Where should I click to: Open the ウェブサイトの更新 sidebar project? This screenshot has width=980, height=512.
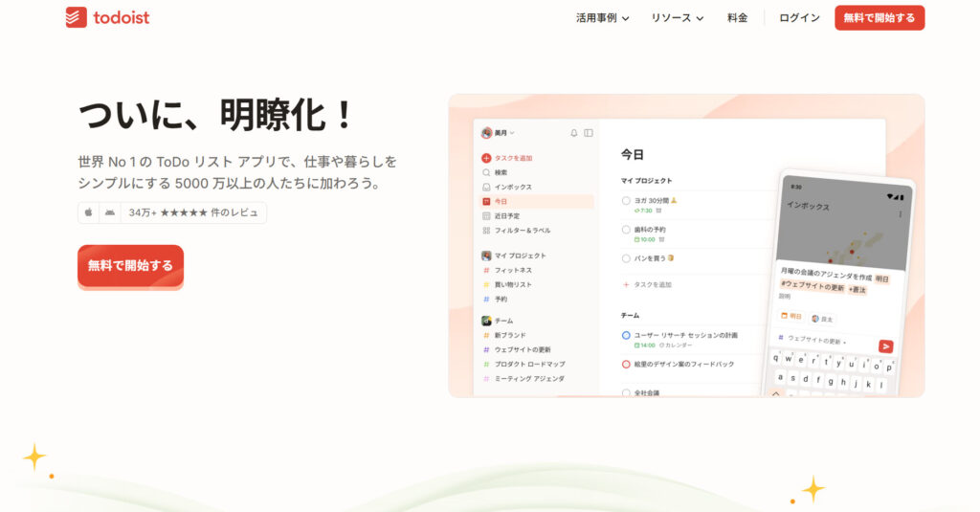pos(517,349)
